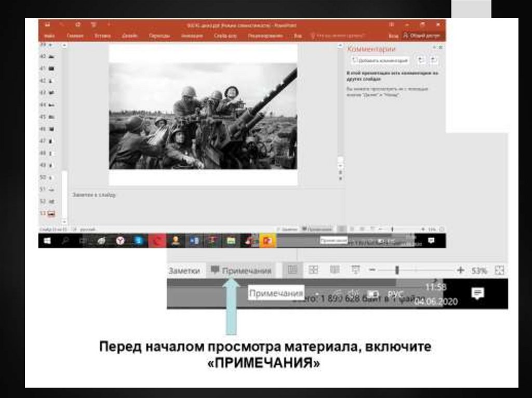This screenshot has width=532, height=398.
Task: Click the РУС language indicator in the tray
Action: [395, 294]
